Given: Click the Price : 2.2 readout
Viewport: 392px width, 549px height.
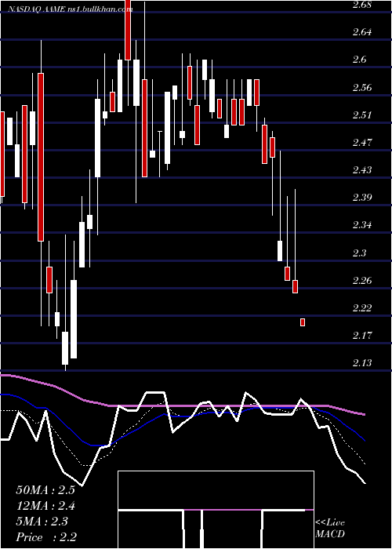Looking at the screenshot, I should click(x=45, y=537).
